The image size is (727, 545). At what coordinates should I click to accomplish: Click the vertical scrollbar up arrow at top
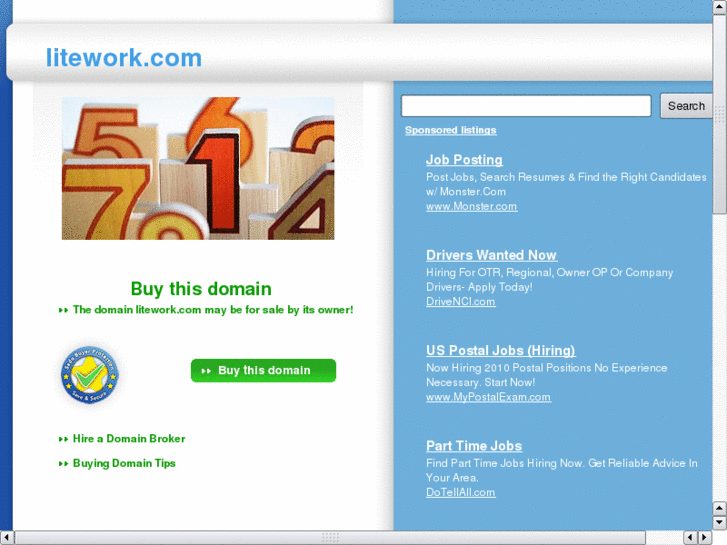[x=720, y=6]
